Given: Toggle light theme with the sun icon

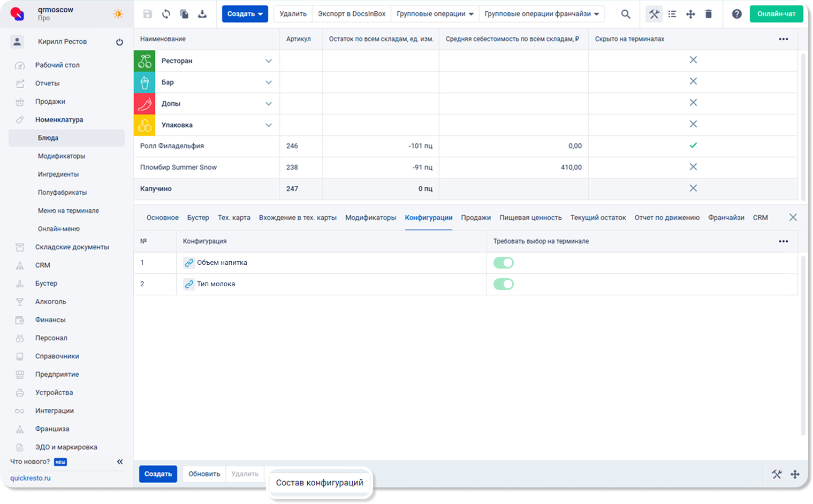Looking at the screenshot, I should [x=118, y=14].
